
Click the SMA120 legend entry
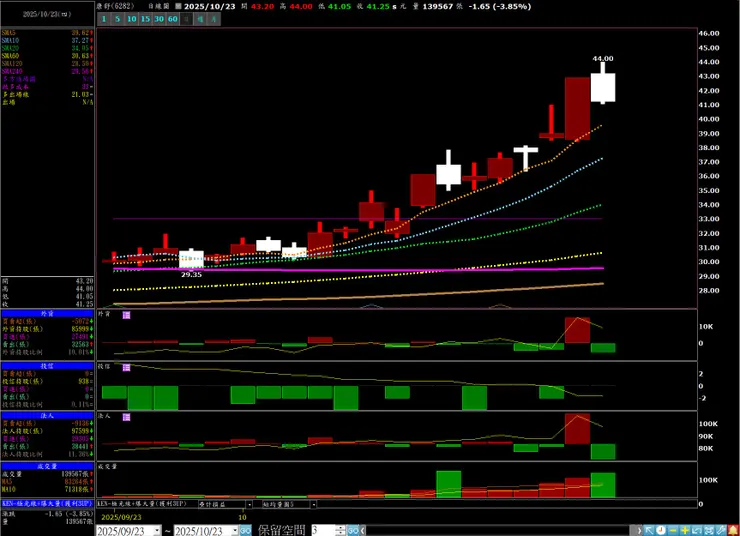tap(47, 64)
